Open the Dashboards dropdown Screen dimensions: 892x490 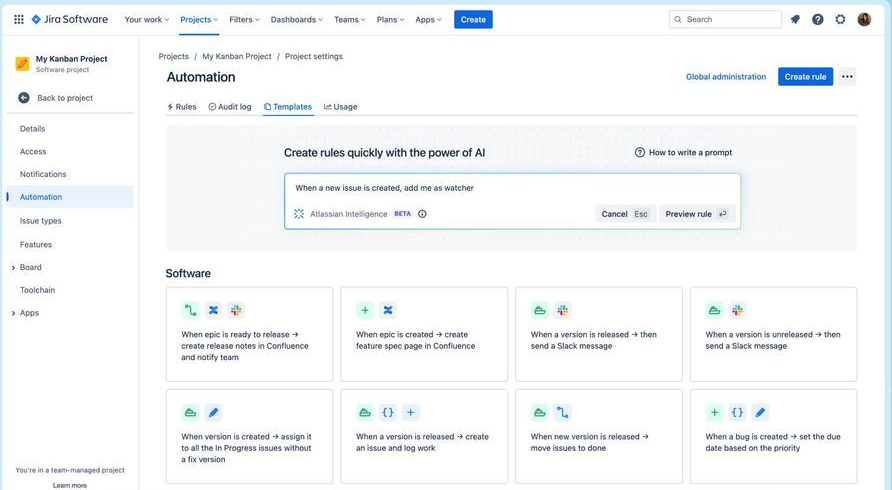(x=296, y=19)
